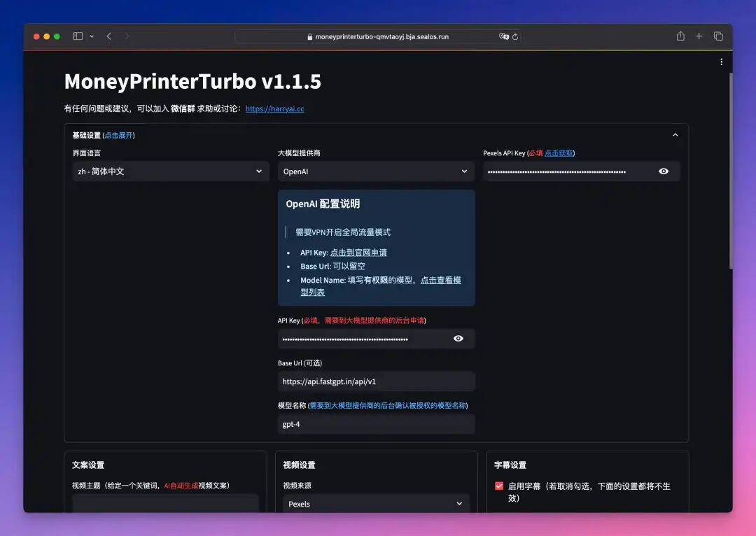Image resolution: width=756 pixels, height=536 pixels.
Task: Click the 模型名称 gpt-4 input field
Action: pos(376,424)
